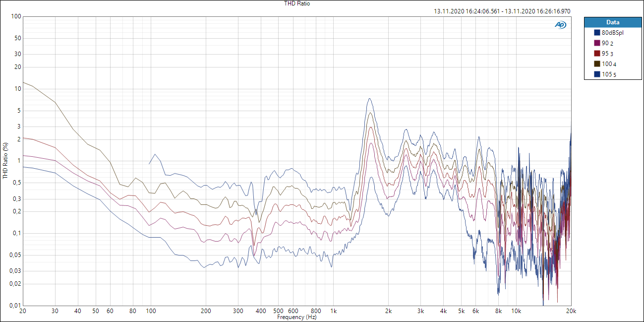Click the 500 frequency axis tick label
Screen dimensions: 644x322
tap(278, 311)
